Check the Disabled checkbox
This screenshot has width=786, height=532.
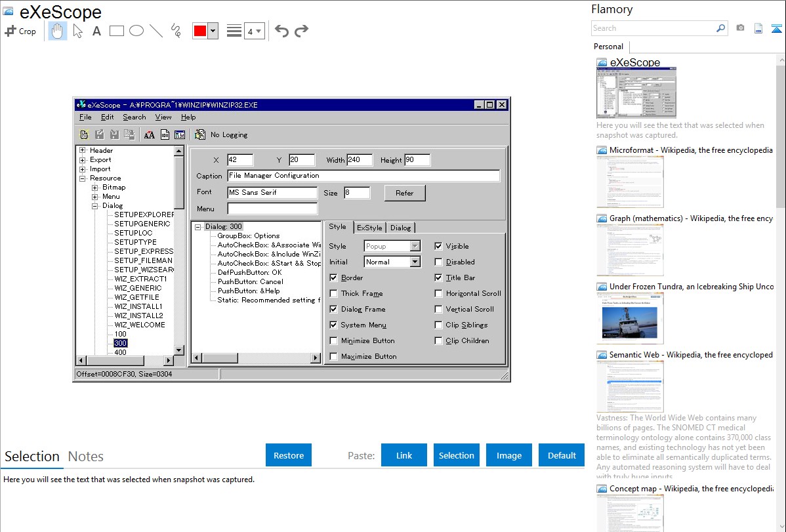(439, 262)
